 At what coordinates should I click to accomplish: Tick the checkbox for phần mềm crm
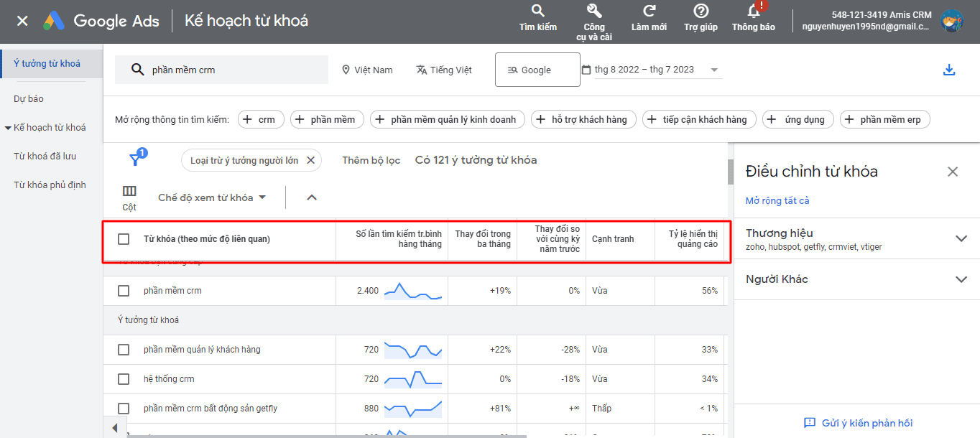click(x=124, y=291)
